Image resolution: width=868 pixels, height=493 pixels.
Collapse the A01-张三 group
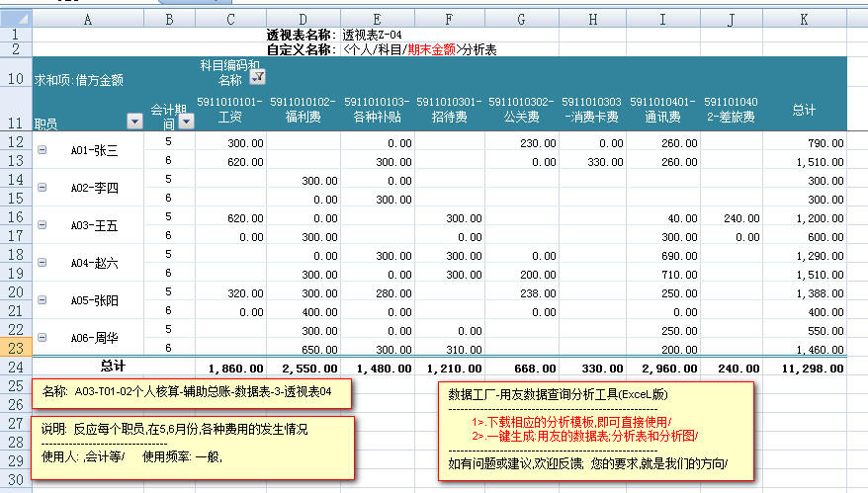(x=42, y=150)
